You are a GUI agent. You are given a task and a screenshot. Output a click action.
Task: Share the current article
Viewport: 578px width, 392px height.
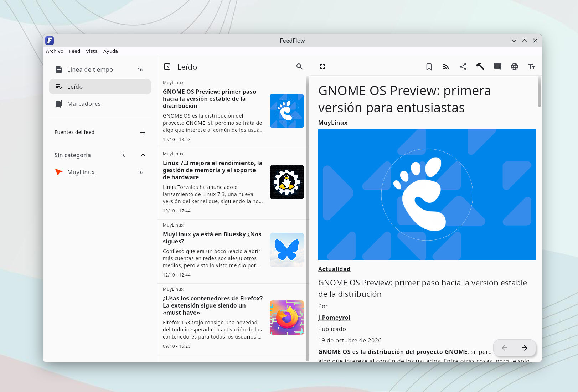click(463, 67)
